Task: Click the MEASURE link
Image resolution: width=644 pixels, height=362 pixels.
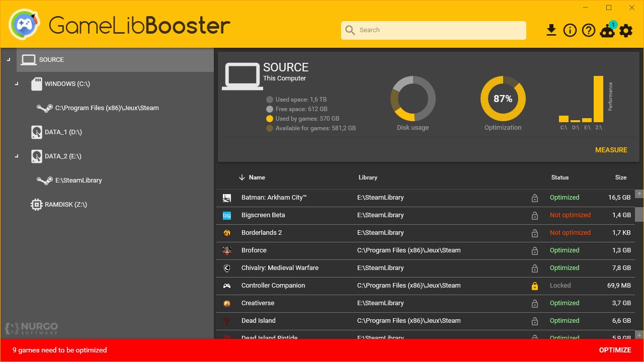Action: (611, 150)
